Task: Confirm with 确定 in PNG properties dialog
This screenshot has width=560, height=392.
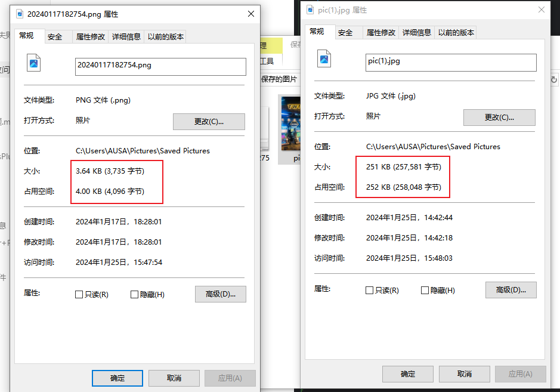Action: (117, 378)
